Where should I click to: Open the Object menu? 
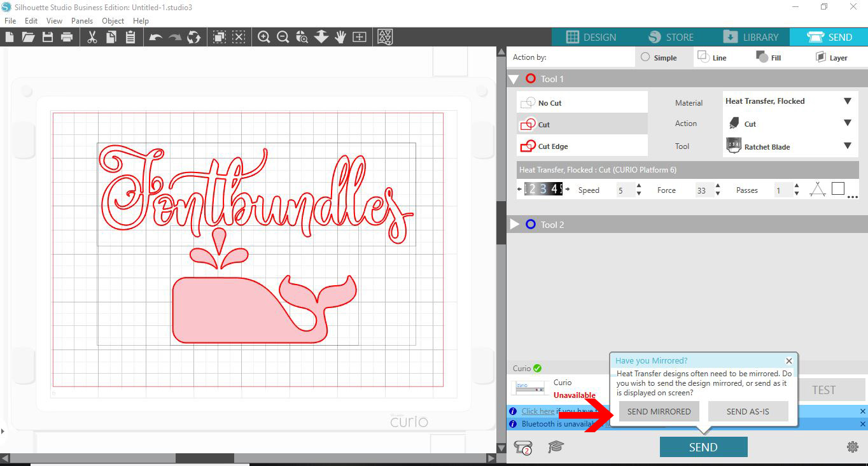tap(113, 21)
